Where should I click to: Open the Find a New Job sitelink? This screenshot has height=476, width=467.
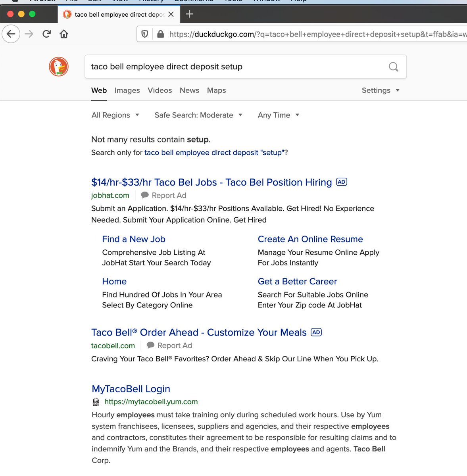(x=134, y=239)
